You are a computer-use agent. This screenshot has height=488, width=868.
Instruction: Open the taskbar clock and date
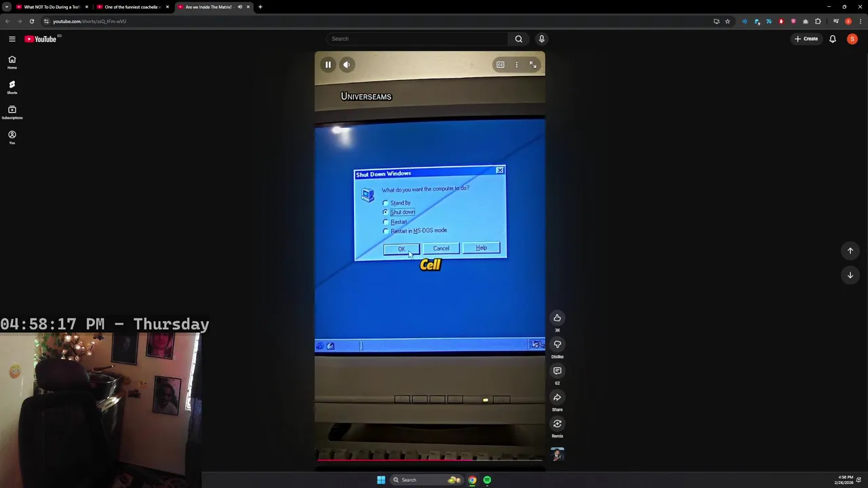pos(844,480)
